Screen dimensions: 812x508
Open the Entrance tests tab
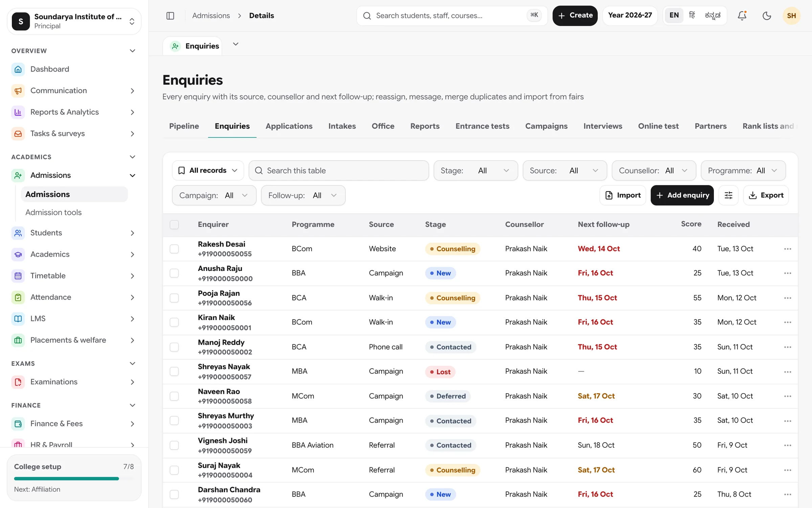pyautogui.click(x=482, y=126)
